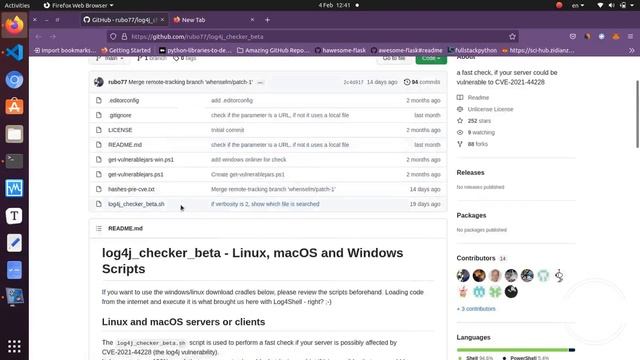Open the Firefox hamburger menu
The image size is (640, 360).
pos(630,36)
